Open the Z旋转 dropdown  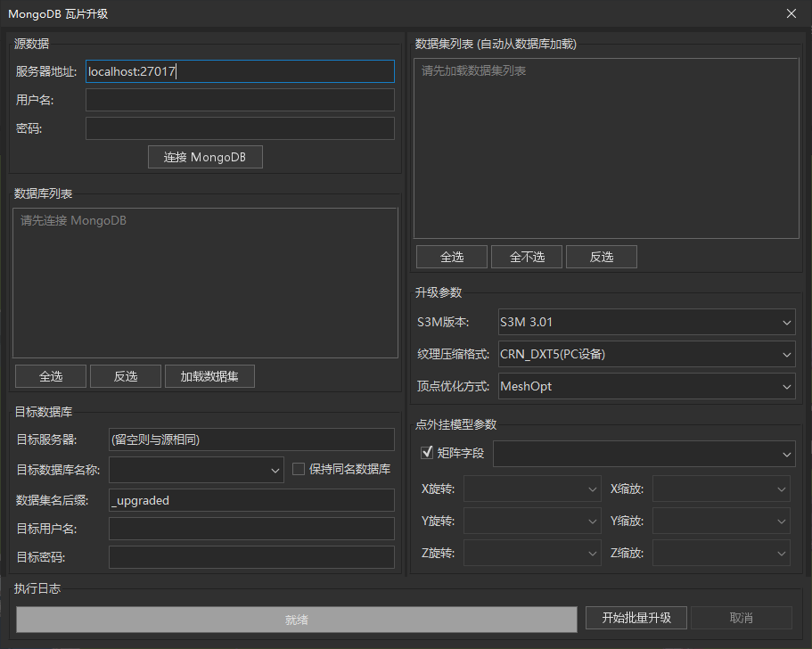532,554
